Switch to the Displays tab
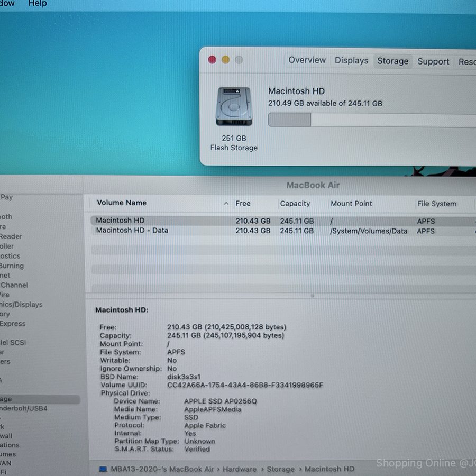Image resolution: width=476 pixels, height=476 pixels. [x=351, y=61]
